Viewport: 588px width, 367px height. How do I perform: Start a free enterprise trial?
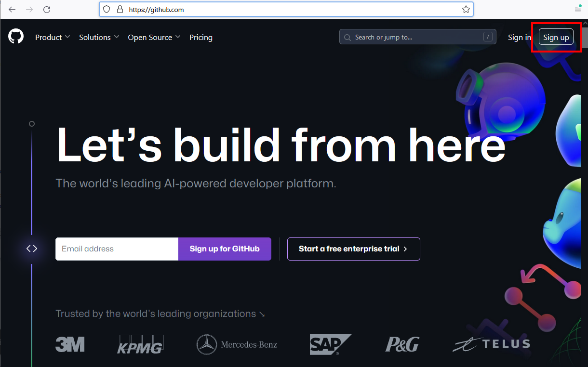click(353, 249)
